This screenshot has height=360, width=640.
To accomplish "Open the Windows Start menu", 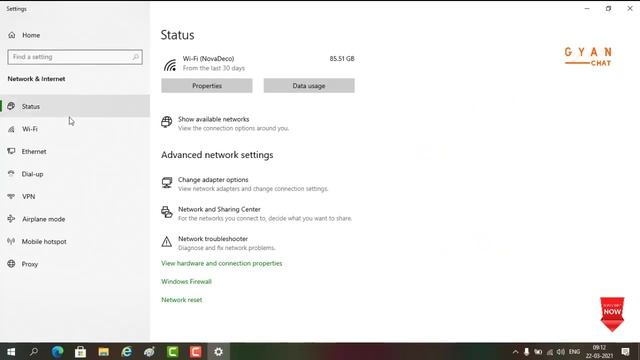I will (x=11, y=351).
